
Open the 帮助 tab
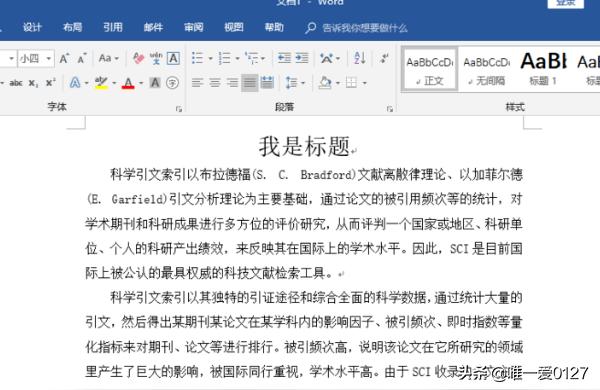(274, 28)
